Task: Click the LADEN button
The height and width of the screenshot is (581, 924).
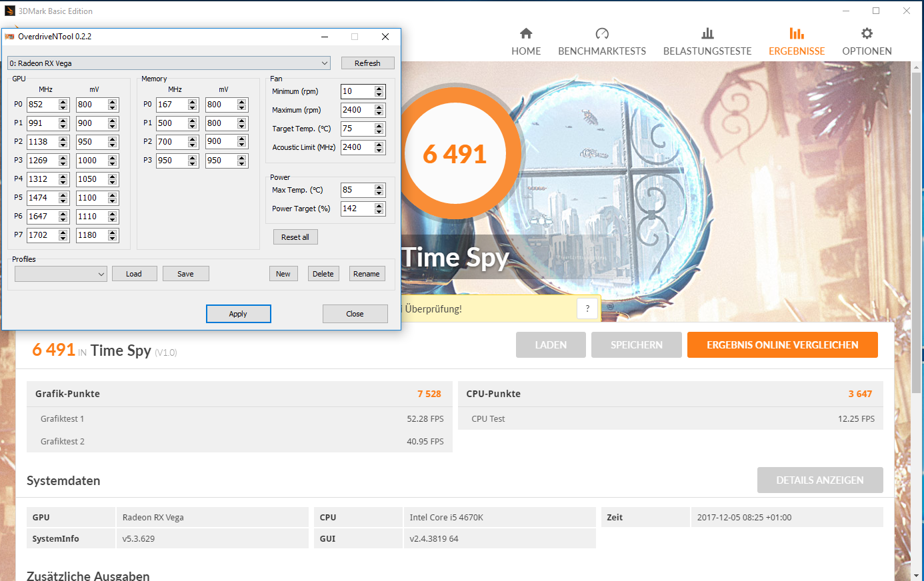Action: tap(551, 345)
